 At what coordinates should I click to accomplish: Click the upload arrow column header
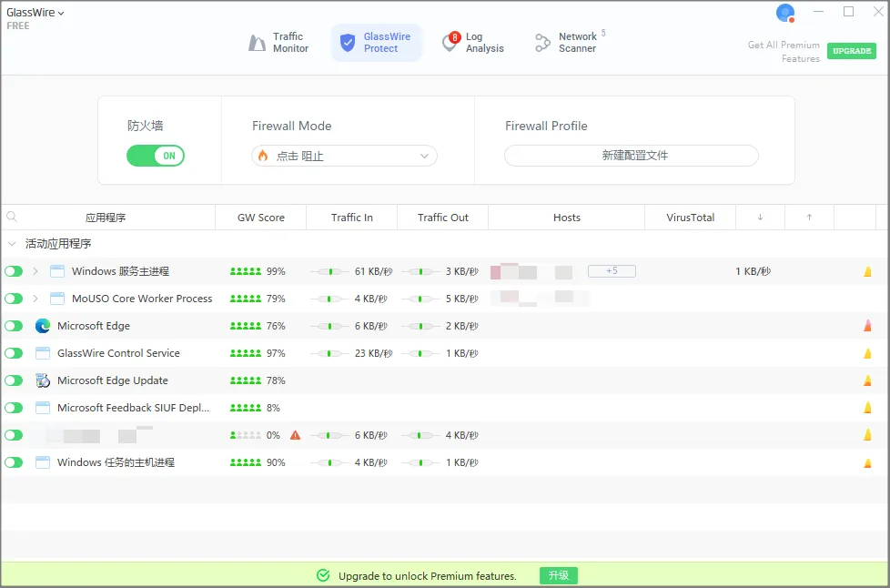809,218
